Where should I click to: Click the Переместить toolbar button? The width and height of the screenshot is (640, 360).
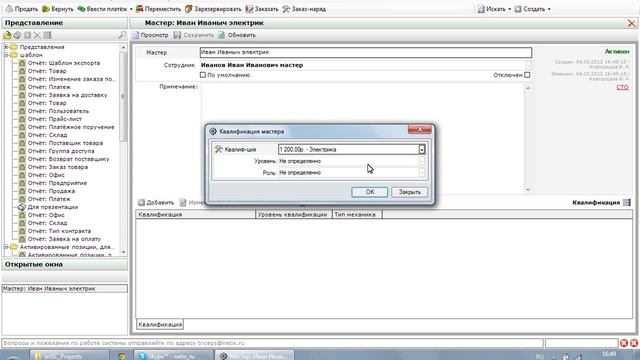(158, 9)
